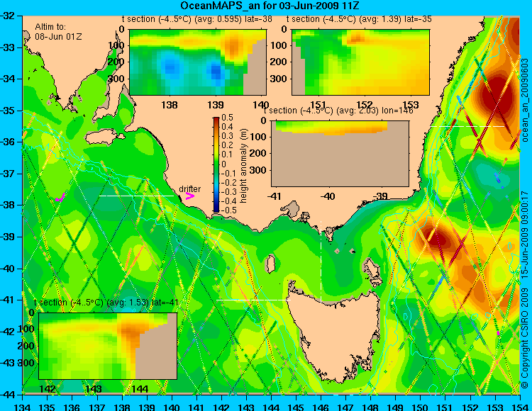
Task: Click the '134' longitude label on bottom axis
Action: (x=23, y=406)
